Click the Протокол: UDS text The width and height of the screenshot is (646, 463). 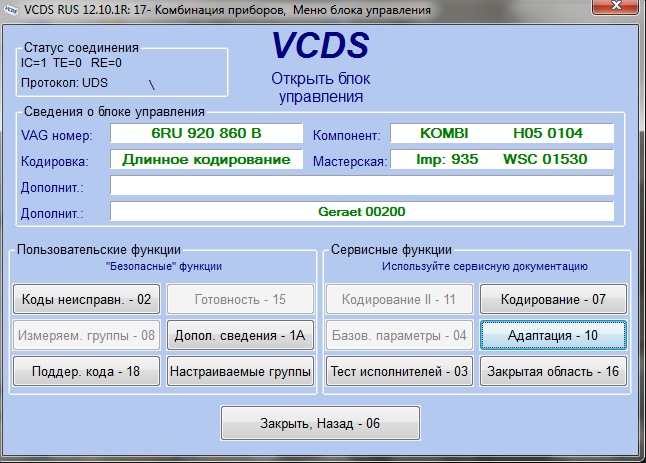click(64, 83)
